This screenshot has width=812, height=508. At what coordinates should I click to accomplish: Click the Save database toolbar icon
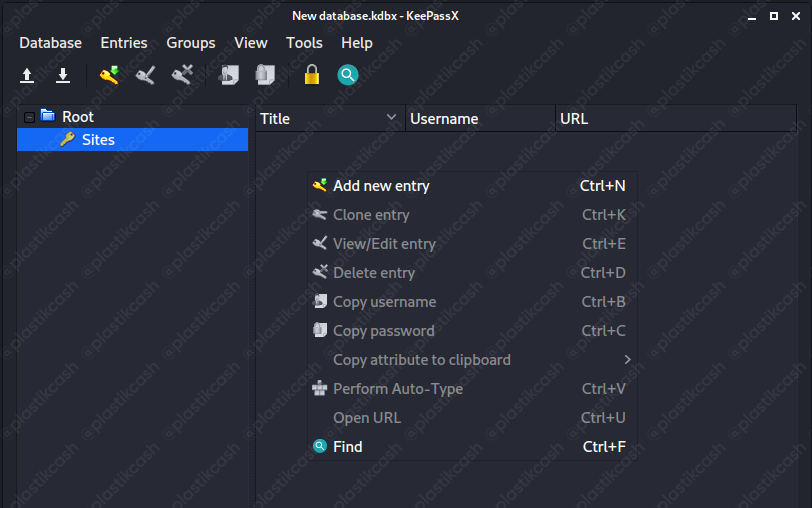coord(63,76)
